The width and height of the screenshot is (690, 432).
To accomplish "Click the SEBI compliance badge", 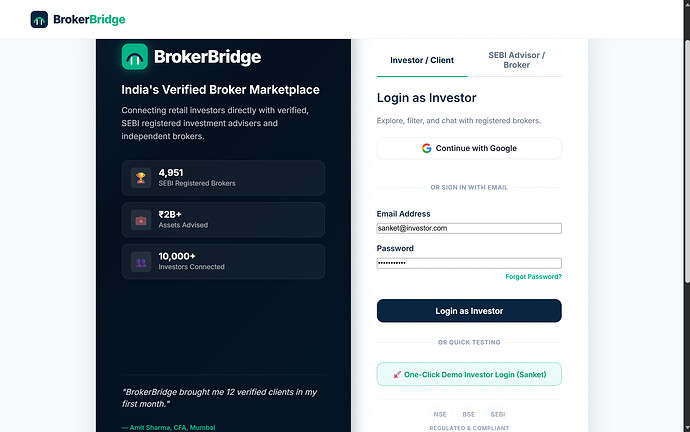I will coord(498,414).
